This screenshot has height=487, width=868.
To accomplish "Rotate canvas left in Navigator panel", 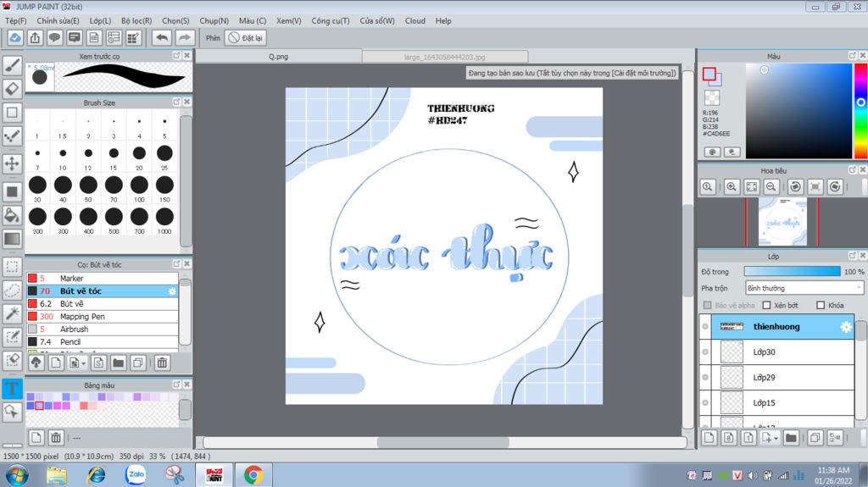I will 795,187.
